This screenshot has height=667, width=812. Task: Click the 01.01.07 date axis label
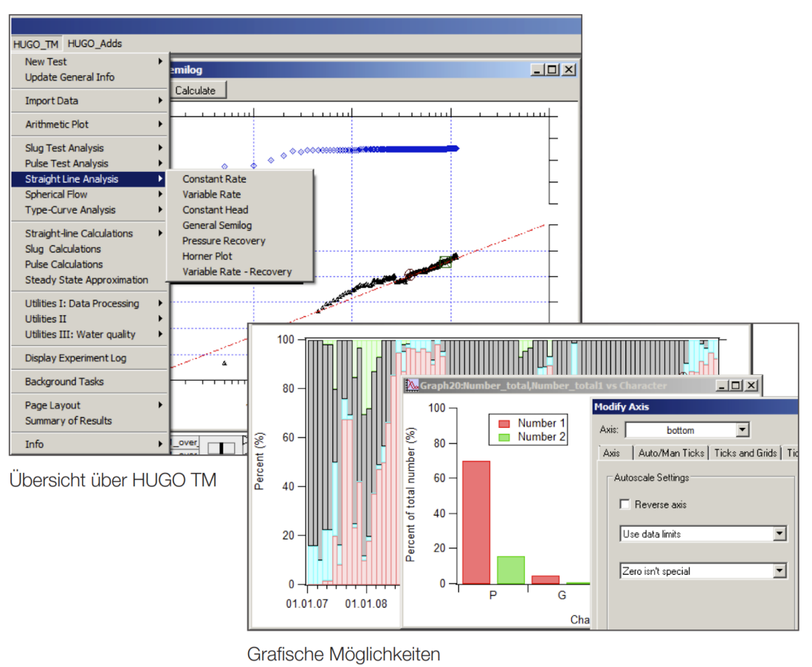[x=307, y=604]
